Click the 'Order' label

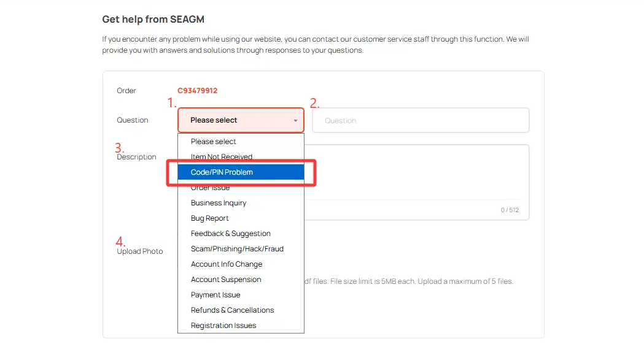tap(126, 91)
